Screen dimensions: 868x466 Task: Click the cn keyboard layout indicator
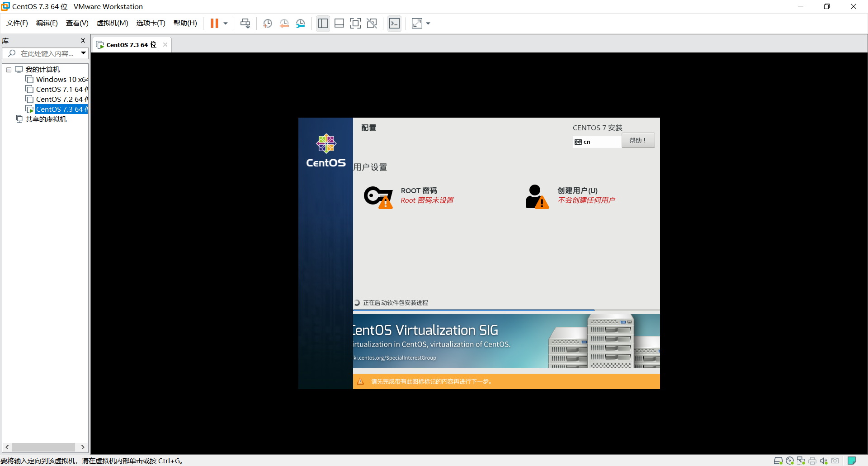(x=597, y=142)
